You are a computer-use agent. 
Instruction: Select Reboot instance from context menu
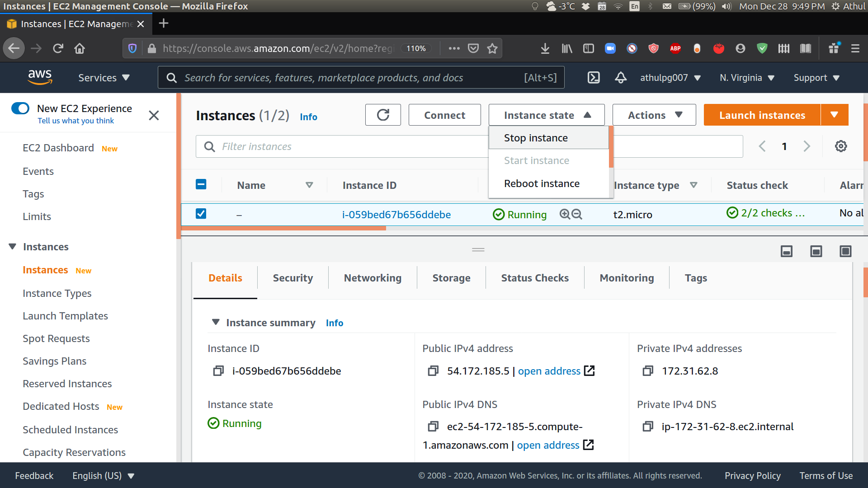(x=542, y=183)
